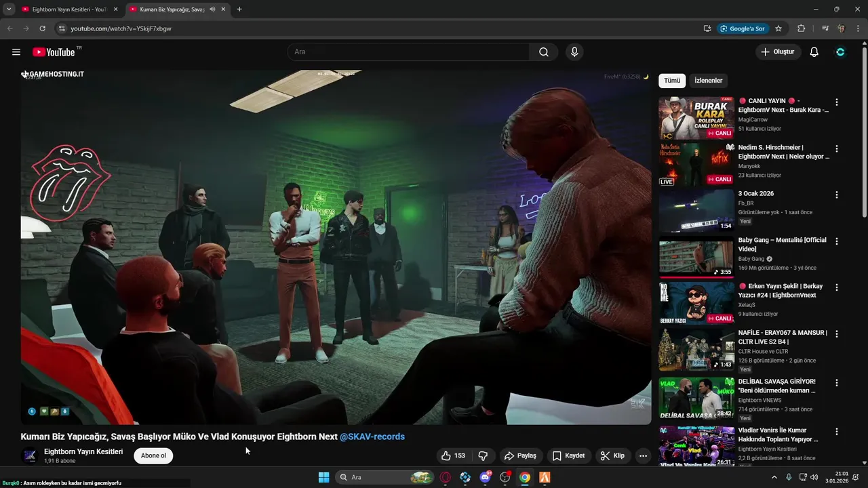868x488 pixels.
Task: View site information icon in address bar
Action: click(x=61, y=28)
